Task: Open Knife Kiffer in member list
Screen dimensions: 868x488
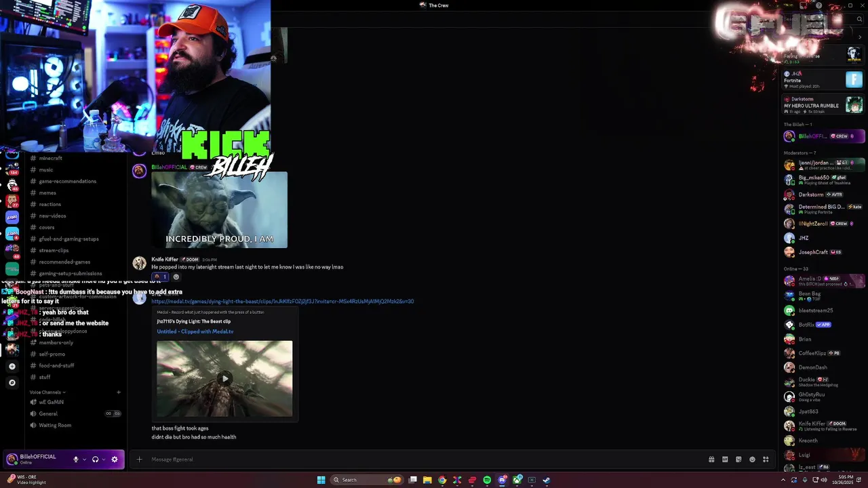Action: pos(823,426)
